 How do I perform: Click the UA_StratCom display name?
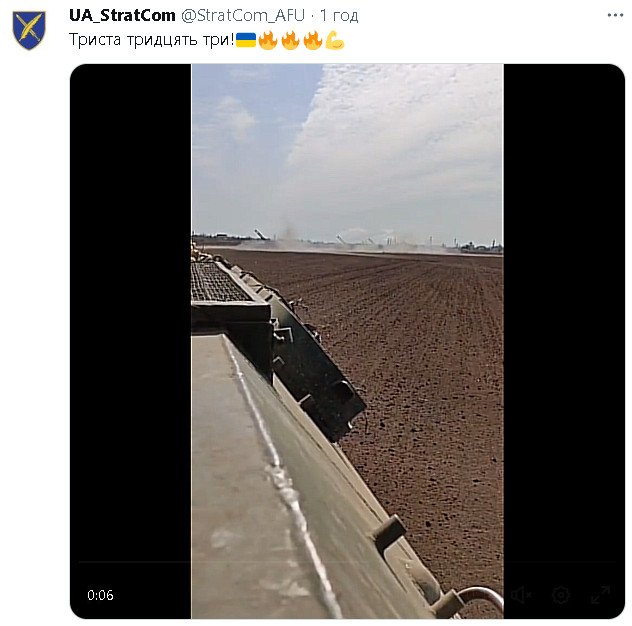click(122, 15)
